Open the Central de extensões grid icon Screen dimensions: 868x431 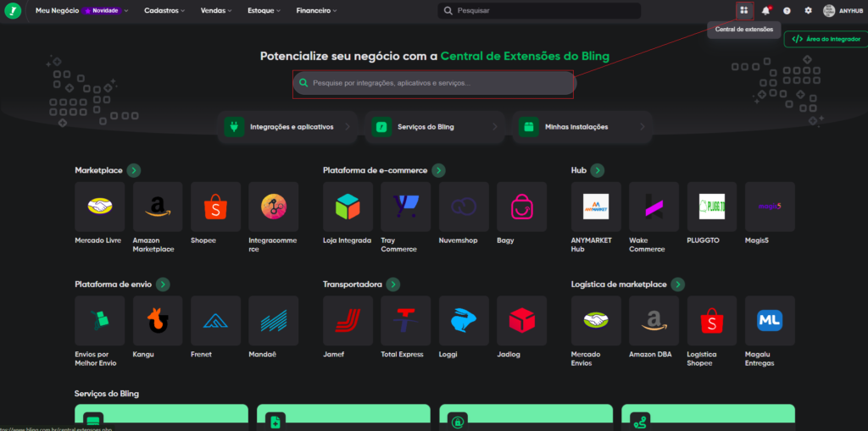743,10
